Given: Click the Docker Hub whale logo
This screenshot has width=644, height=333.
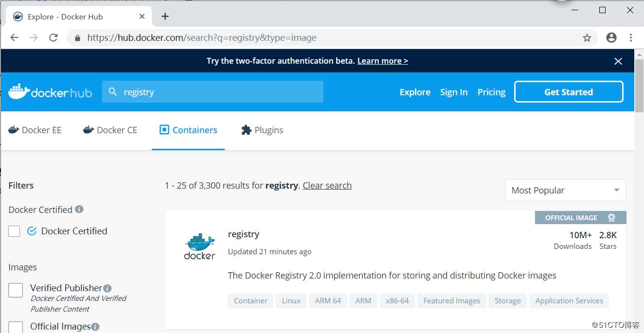Looking at the screenshot, I should point(50,92).
